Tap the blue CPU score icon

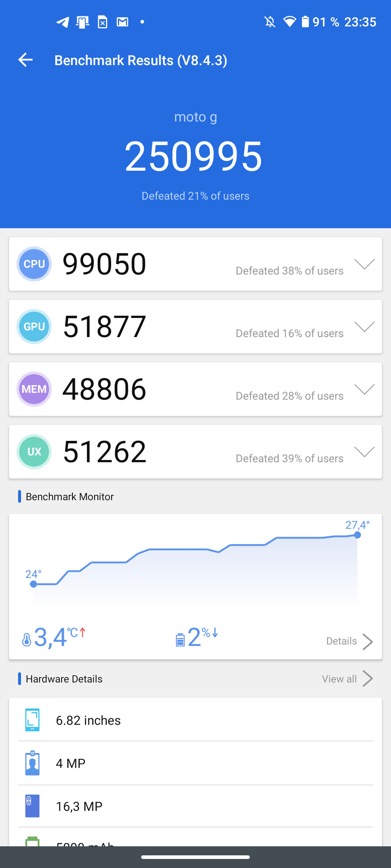[x=34, y=264]
